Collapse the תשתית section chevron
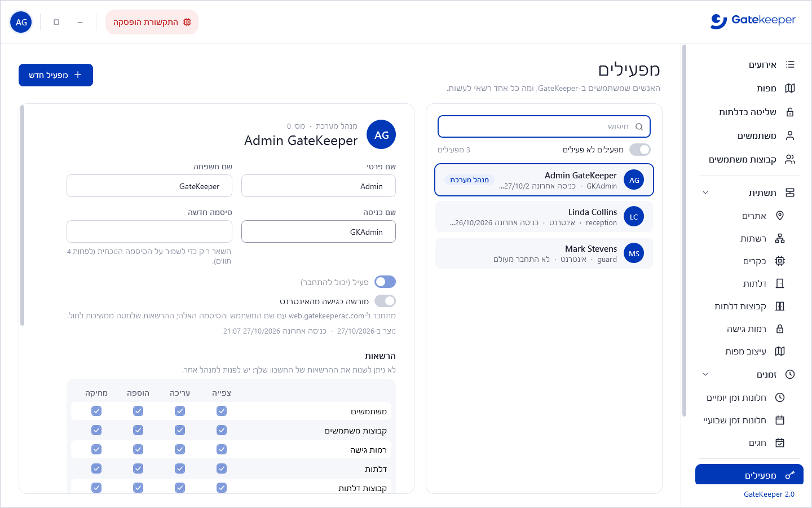The height and width of the screenshot is (508, 812). coord(705,192)
